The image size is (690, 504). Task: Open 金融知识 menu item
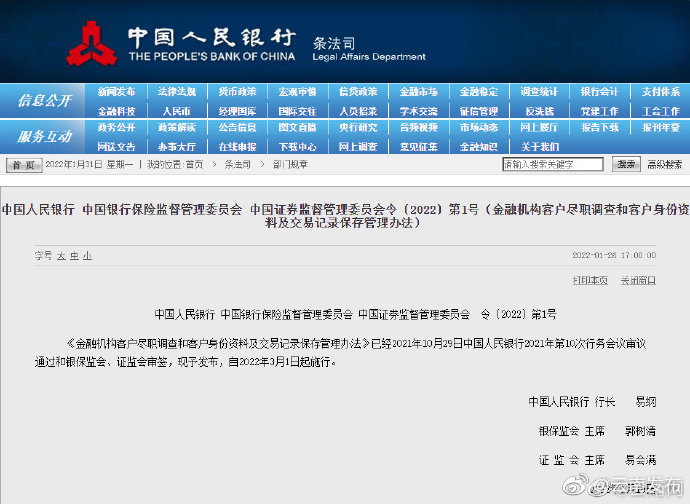479,147
